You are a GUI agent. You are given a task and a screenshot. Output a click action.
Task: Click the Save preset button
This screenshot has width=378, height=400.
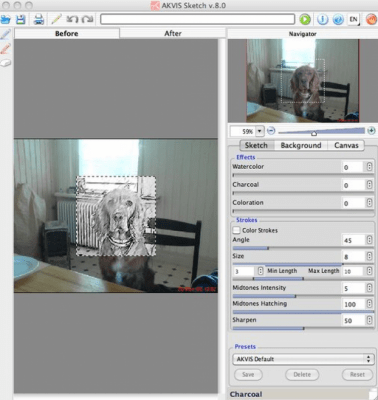[x=248, y=374]
